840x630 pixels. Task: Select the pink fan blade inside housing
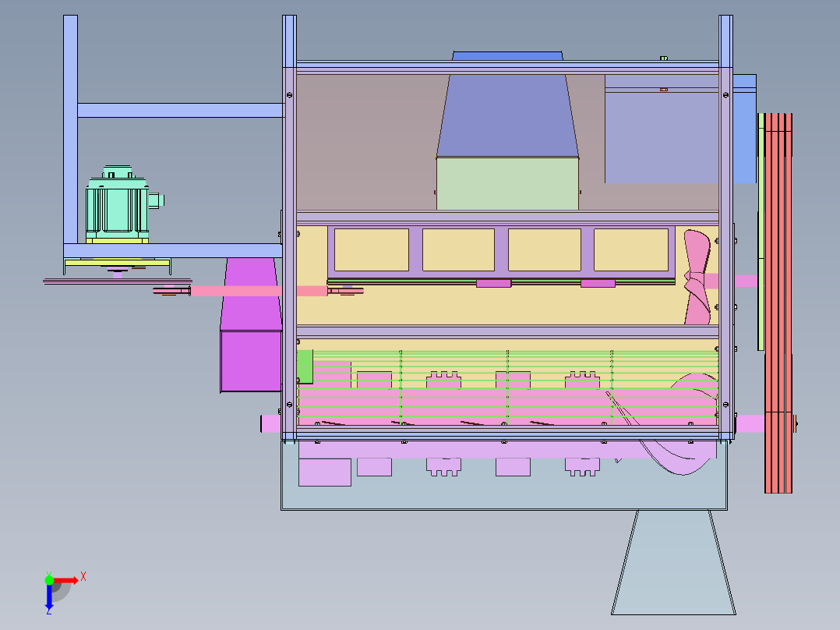point(697,278)
